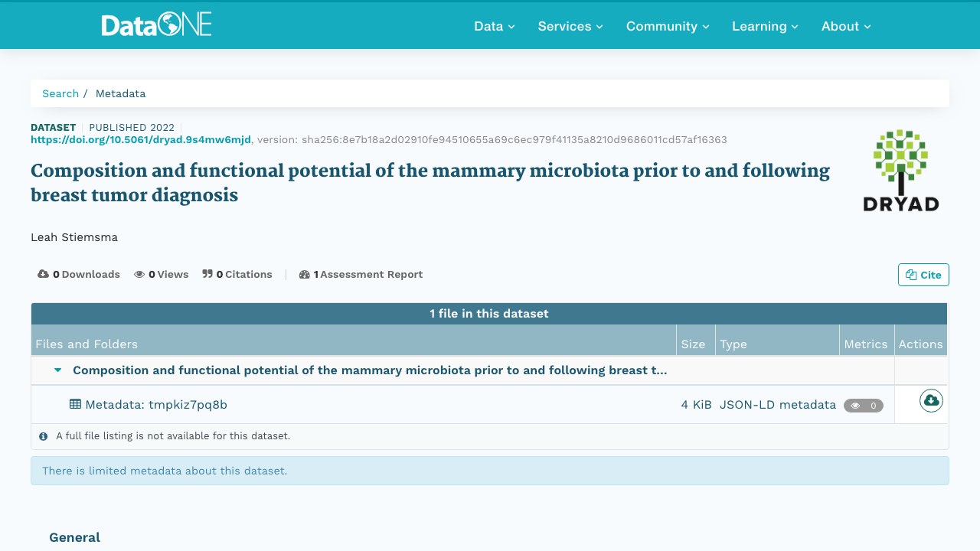Follow the Search breadcrumb link

point(60,93)
